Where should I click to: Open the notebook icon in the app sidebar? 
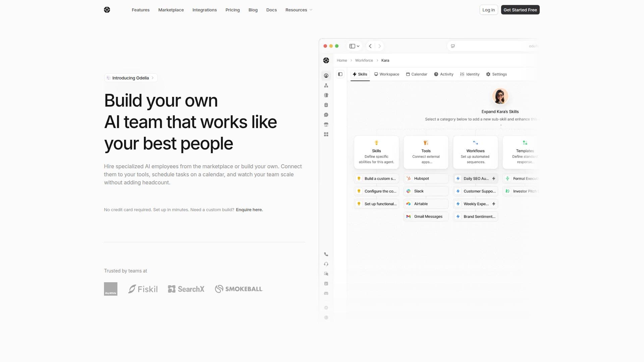pyautogui.click(x=326, y=95)
